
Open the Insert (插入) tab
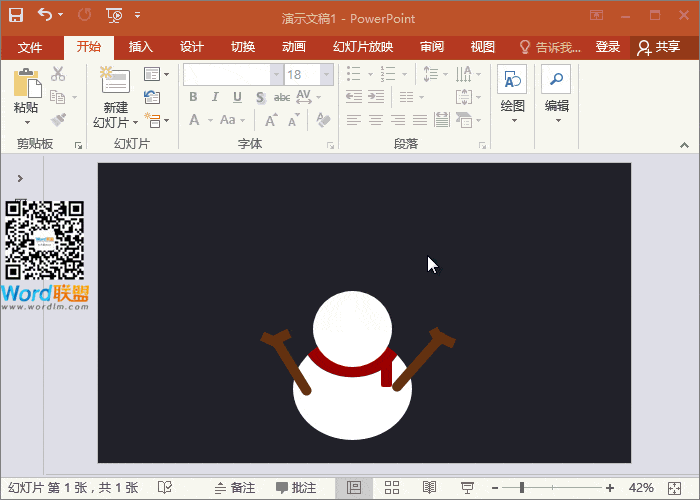pos(141,47)
